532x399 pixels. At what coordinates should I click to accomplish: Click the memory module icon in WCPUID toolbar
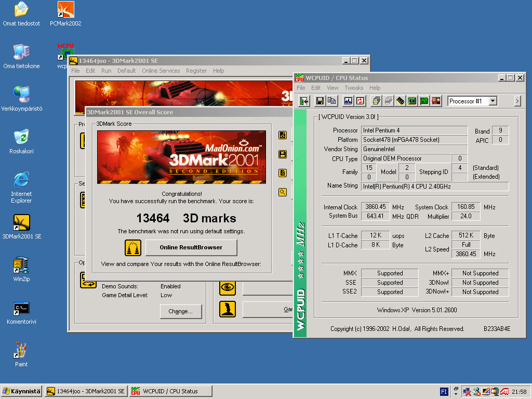[400, 101]
